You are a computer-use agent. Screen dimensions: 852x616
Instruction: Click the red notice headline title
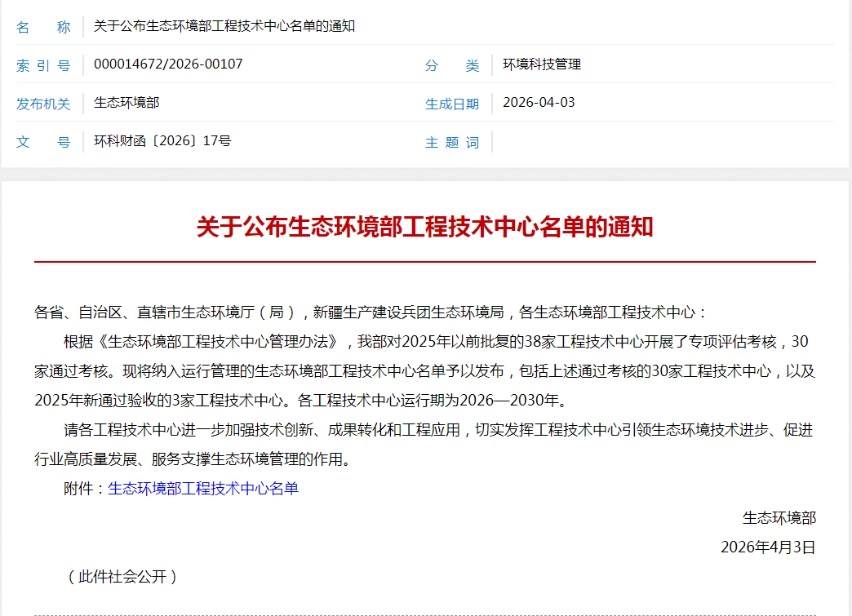coord(424,227)
